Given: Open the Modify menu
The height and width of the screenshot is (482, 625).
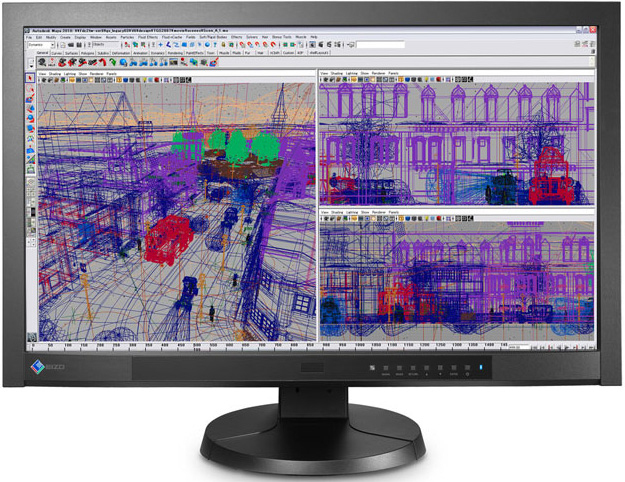Looking at the screenshot, I should [51, 37].
